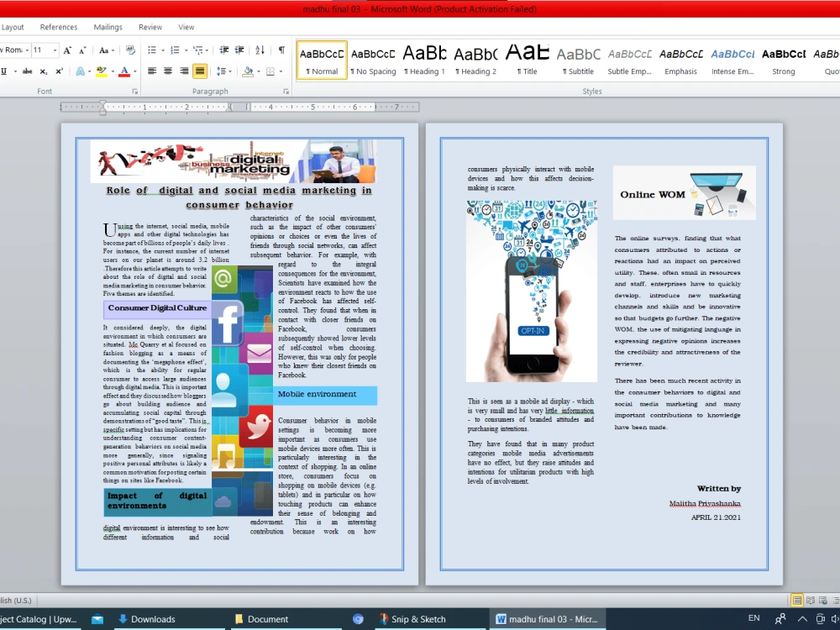The height and width of the screenshot is (630, 840).
Task: Click the Strikethrough abc icon
Action: click(x=28, y=71)
